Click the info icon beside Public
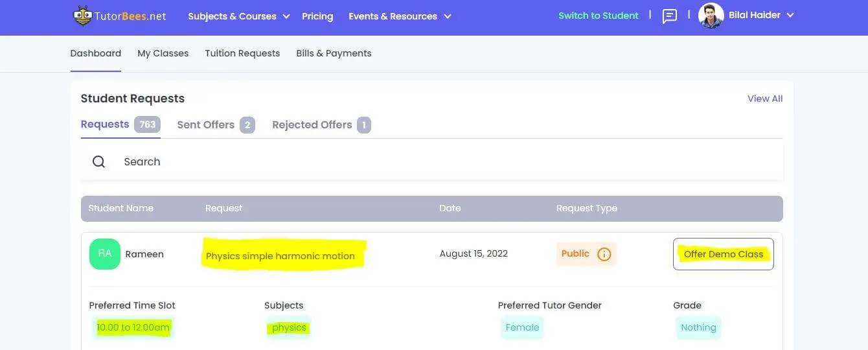868x350 pixels. (604, 254)
